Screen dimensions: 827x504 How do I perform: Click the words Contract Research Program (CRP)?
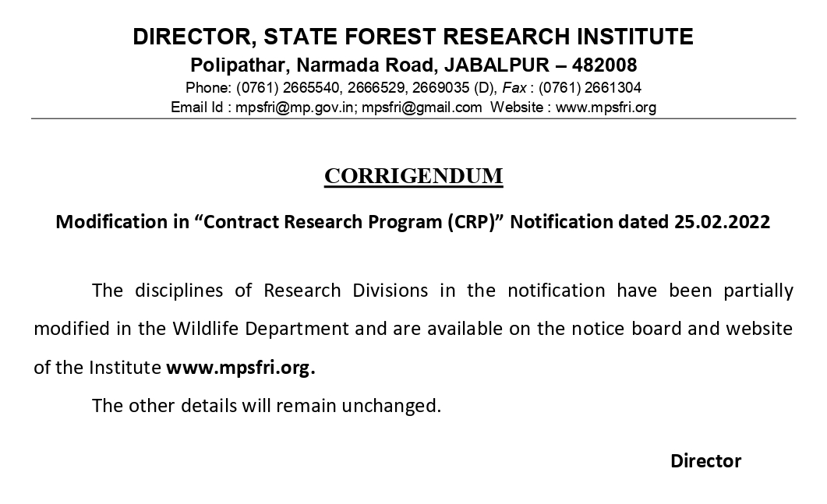pos(350,222)
